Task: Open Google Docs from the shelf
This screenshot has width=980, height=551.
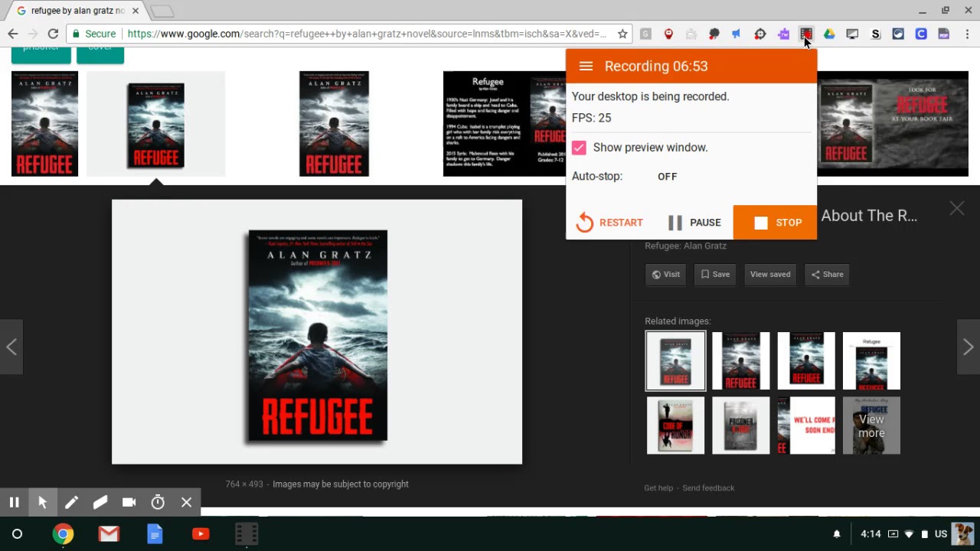Action: click(155, 533)
